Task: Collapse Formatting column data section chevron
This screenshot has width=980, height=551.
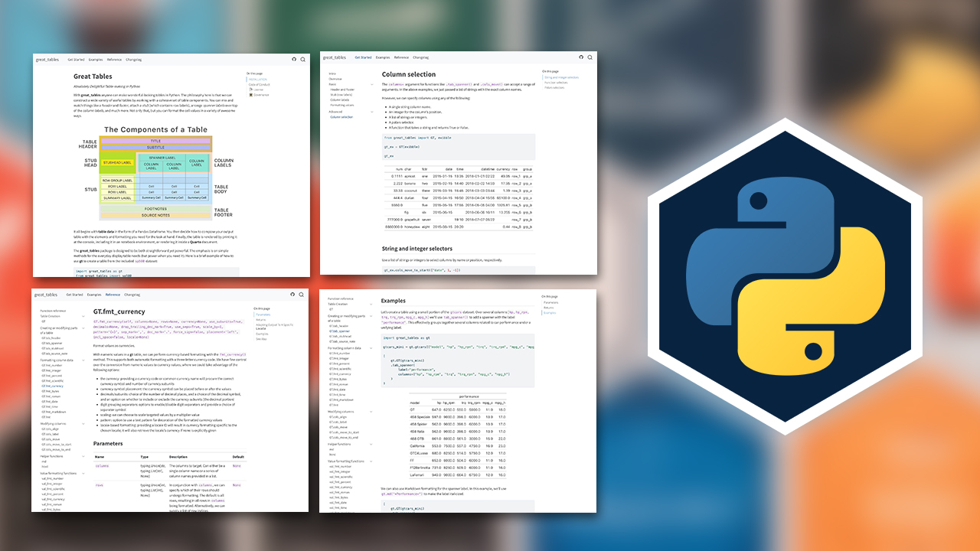Action: pos(83,360)
